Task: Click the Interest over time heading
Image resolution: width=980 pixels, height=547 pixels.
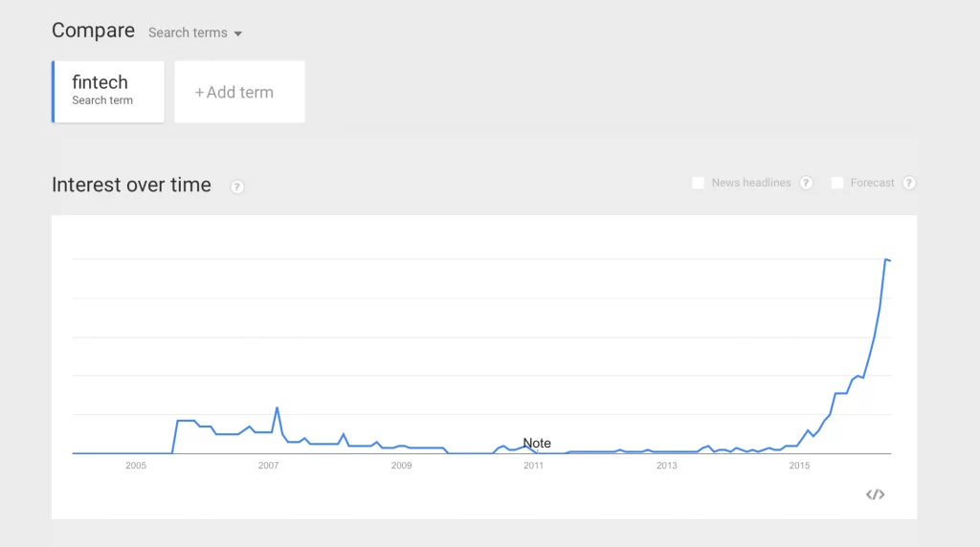Action: pyautogui.click(x=131, y=186)
